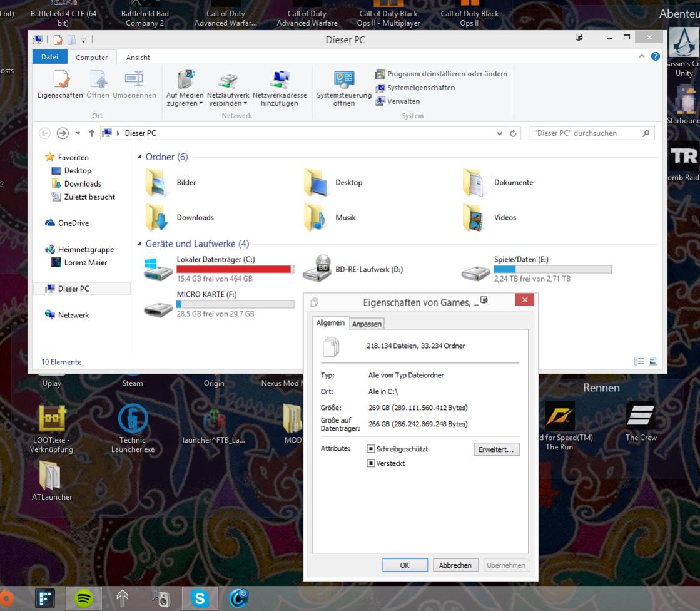Click the red capacity bar of drive C:
The height and width of the screenshot is (611, 700).
pyautogui.click(x=235, y=269)
